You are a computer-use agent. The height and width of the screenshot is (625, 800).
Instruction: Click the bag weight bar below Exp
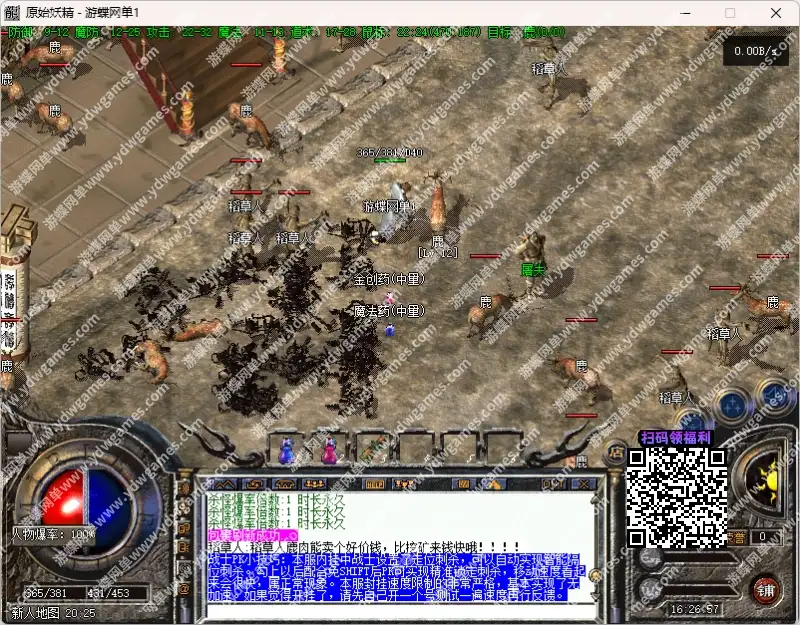[x=689, y=589]
